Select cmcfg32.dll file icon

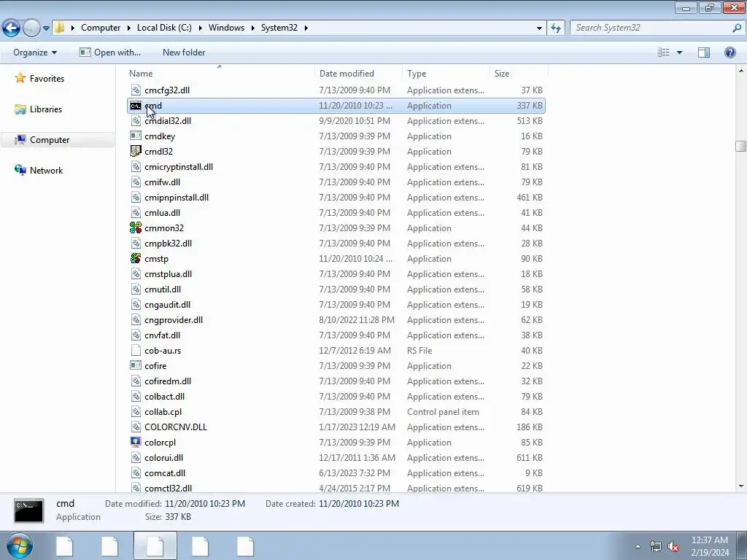135,90
